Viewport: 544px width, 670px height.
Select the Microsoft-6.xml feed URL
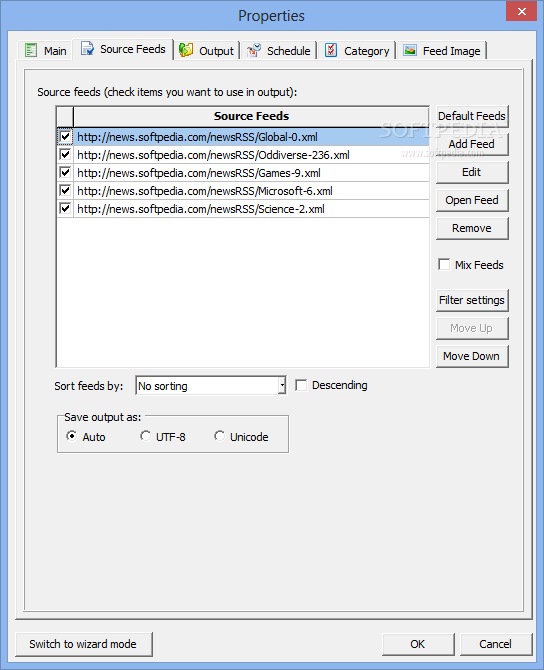[251, 191]
